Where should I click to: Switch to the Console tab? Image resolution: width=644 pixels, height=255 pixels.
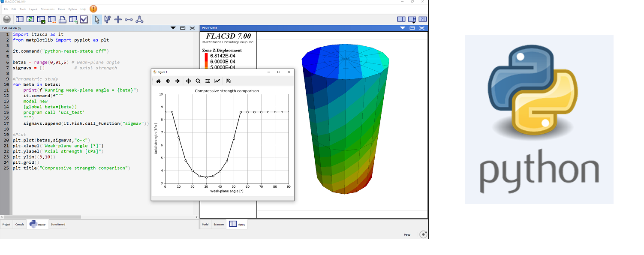coord(20,224)
